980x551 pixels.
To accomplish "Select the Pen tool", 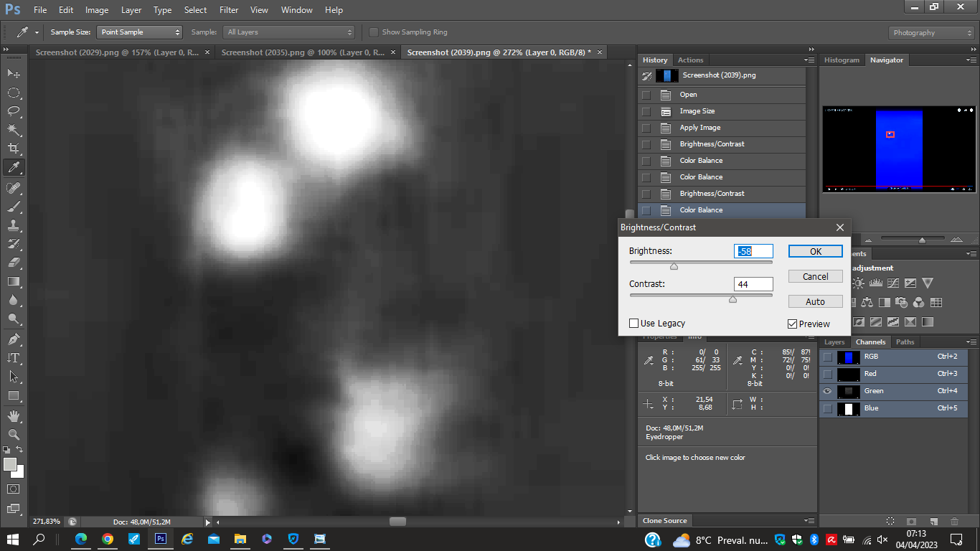I will [x=14, y=339].
